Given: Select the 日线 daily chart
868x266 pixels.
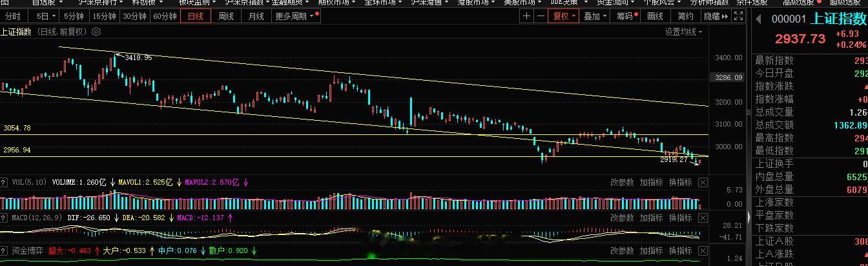Looking at the screenshot, I should [195, 16].
